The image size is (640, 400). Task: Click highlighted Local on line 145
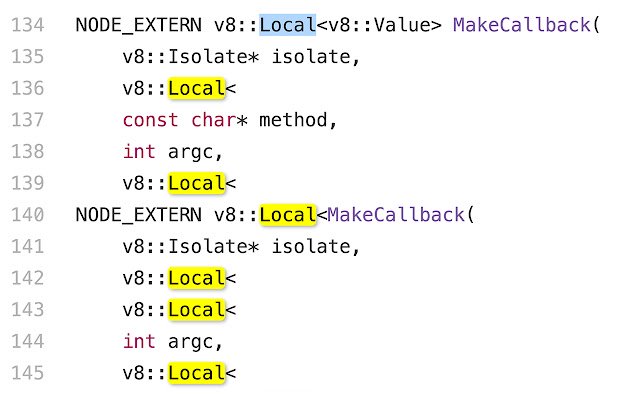pos(197,373)
